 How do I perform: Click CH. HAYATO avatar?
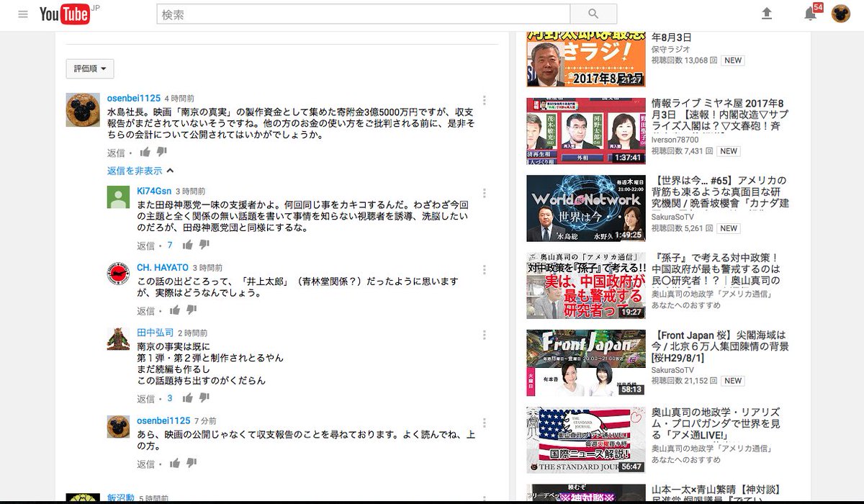[x=118, y=274]
